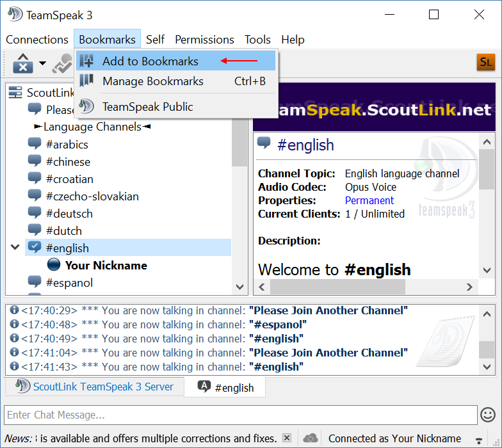Click the chat log scroll up arrow
The width and height of the screenshot is (502, 448).
(x=487, y=314)
